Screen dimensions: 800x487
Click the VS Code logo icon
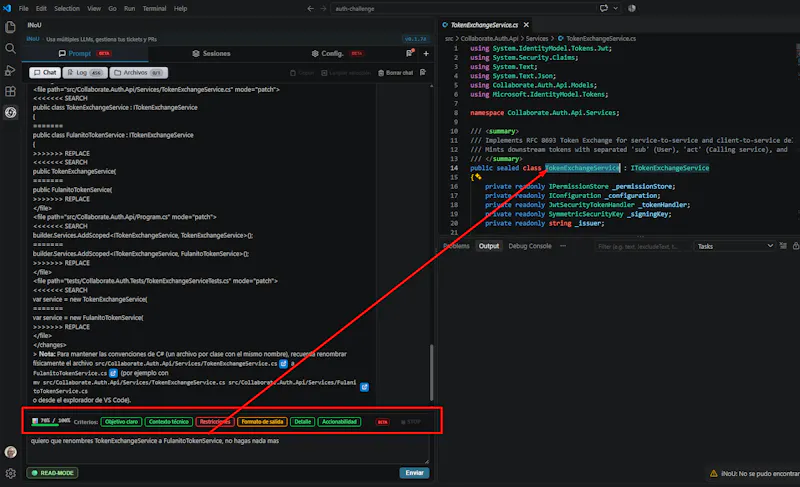(x=7, y=8)
